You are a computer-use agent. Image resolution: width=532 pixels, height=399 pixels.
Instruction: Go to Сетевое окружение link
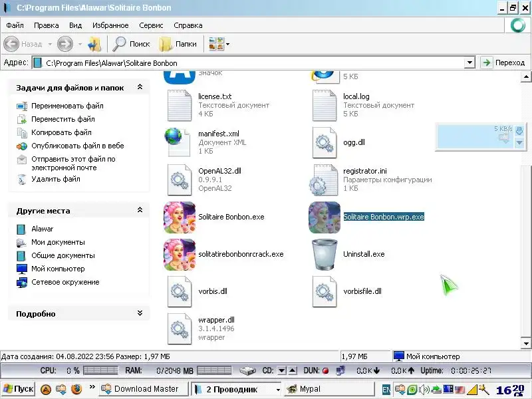[65, 282]
